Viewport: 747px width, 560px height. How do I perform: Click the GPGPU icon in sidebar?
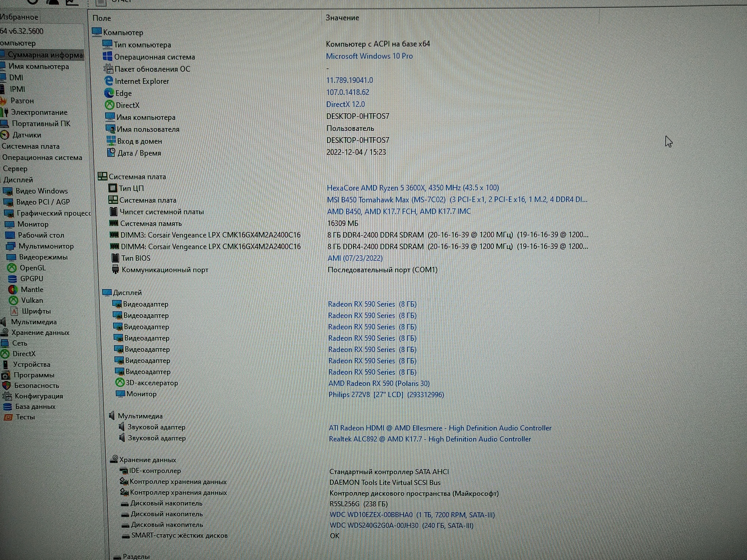tap(12, 279)
